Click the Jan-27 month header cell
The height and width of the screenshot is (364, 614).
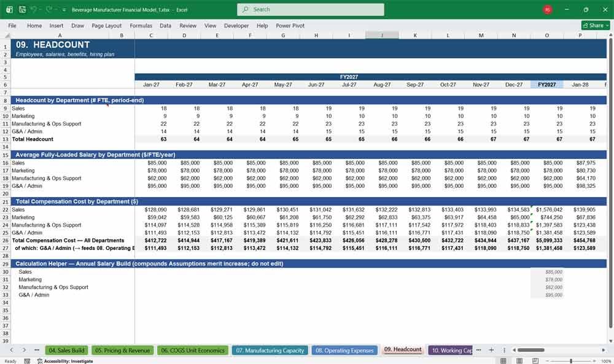pos(151,85)
